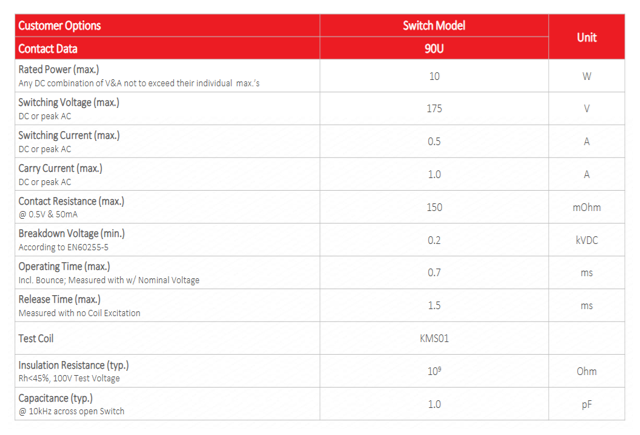Select the Breakdown Voltage (min.) label
The height and width of the screenshot is (435, 640).
click(71, 233)
